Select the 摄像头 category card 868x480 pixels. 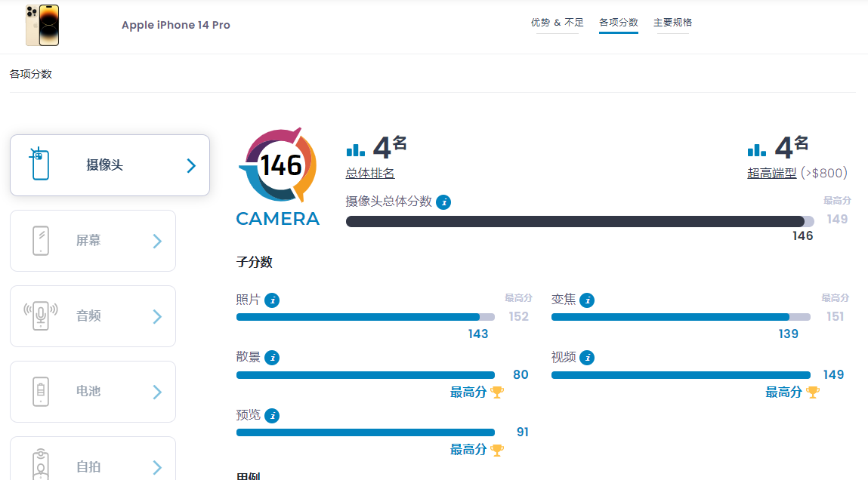(110, 165)
